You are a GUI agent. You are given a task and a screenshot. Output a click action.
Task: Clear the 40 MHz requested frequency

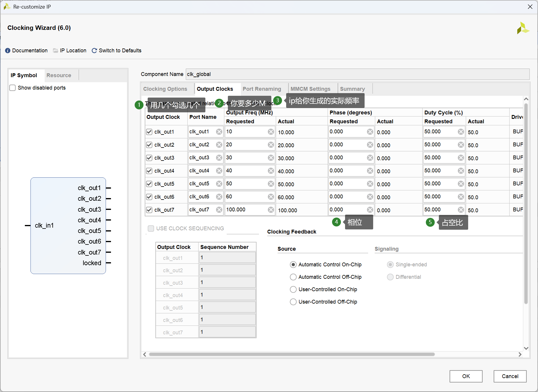pyautogui.click(x=271, y=171)
